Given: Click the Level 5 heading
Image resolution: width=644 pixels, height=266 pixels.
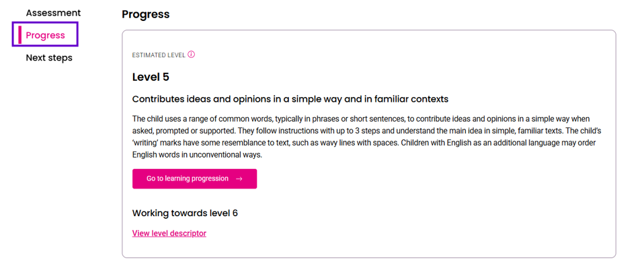Looking at the screenshot, I should coord(151,77).
